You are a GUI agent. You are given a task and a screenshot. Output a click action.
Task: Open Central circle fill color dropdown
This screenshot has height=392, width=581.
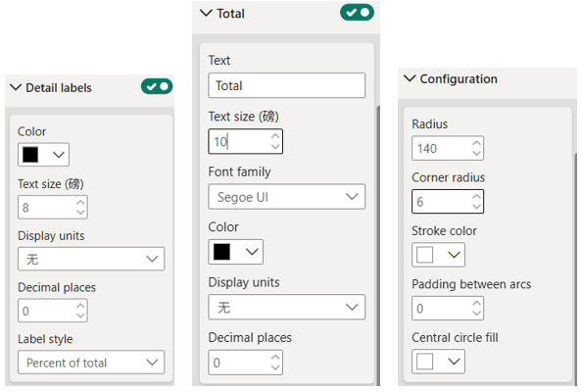pyautogui.click(x=438, y=362)
